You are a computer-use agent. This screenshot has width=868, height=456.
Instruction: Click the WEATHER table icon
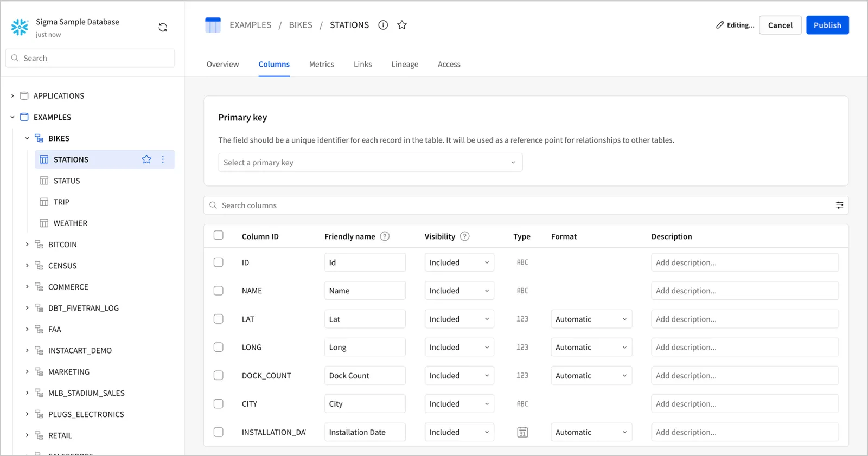44,223
